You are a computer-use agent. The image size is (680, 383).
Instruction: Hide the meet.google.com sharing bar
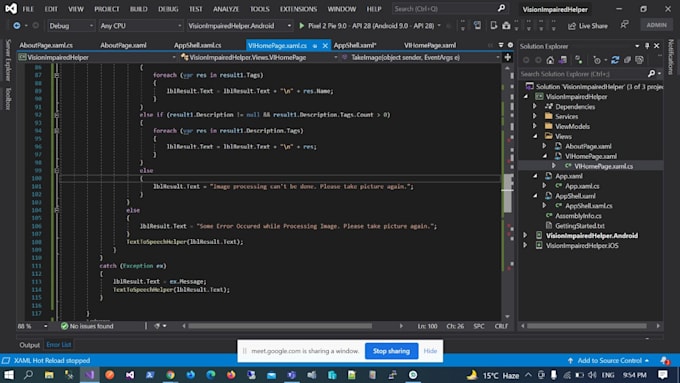point(430,351)
